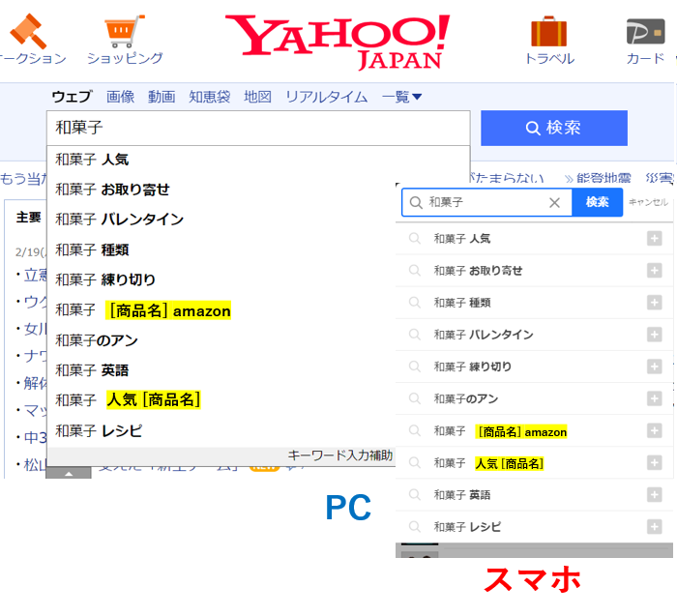Open the 知恵袋 search tab
Screen dimensions: 677x616
[209, 97]
